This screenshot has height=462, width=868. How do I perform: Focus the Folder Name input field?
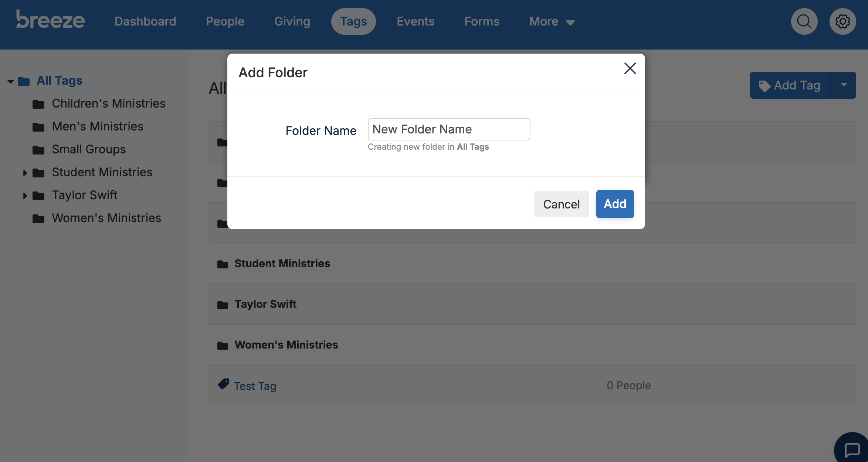pyautogui.click(x=449, y=129)
